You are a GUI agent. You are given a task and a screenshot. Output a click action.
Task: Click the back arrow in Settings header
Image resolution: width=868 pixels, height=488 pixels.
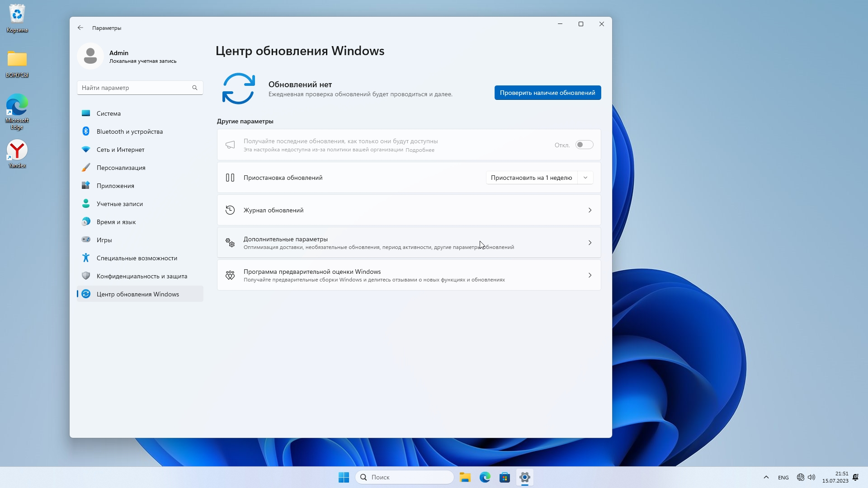(80, 28)
